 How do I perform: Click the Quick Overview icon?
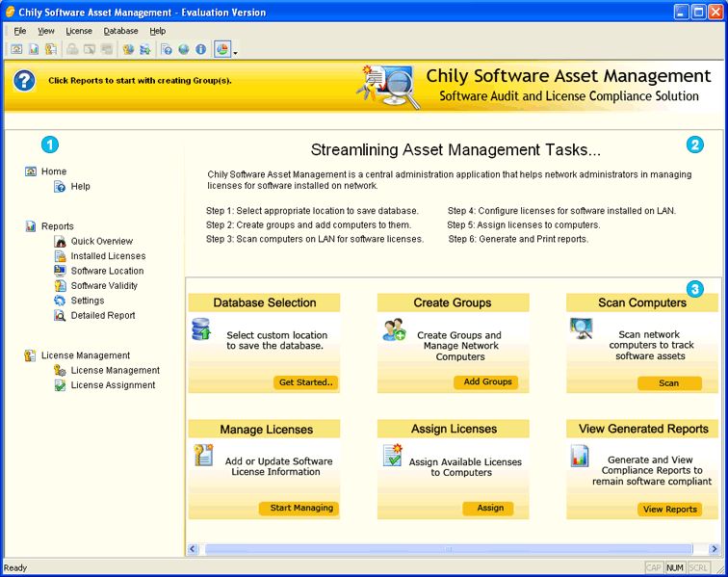pyautogui.click(x=60, y=241)
